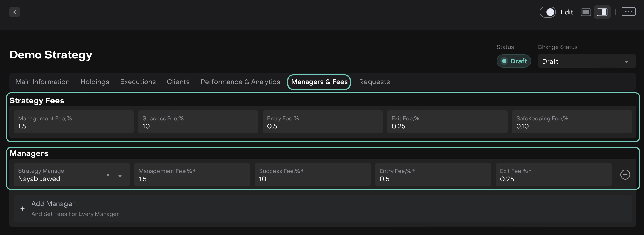The height and width of the screenshot is (235, 644).
Task: Click the back arrow button
Action: (15, 12)
